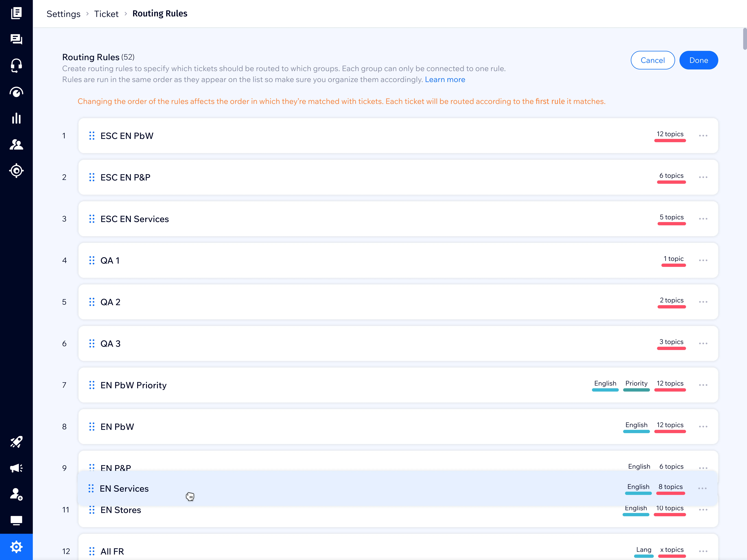
Task: Open more options for QA 3
Action: pos(703,343)
